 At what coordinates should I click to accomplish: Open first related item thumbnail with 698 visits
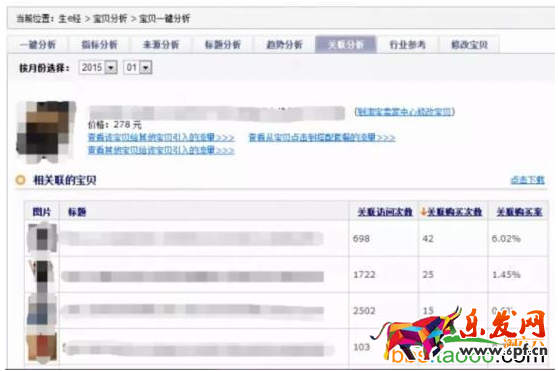(42, 238)
